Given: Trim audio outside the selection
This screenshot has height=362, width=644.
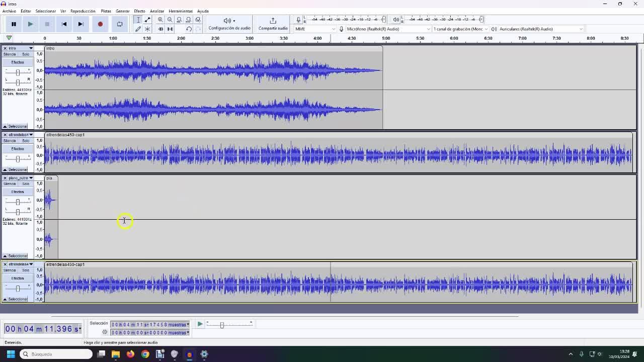Looking at the screenshot, I should coord(160,29).
